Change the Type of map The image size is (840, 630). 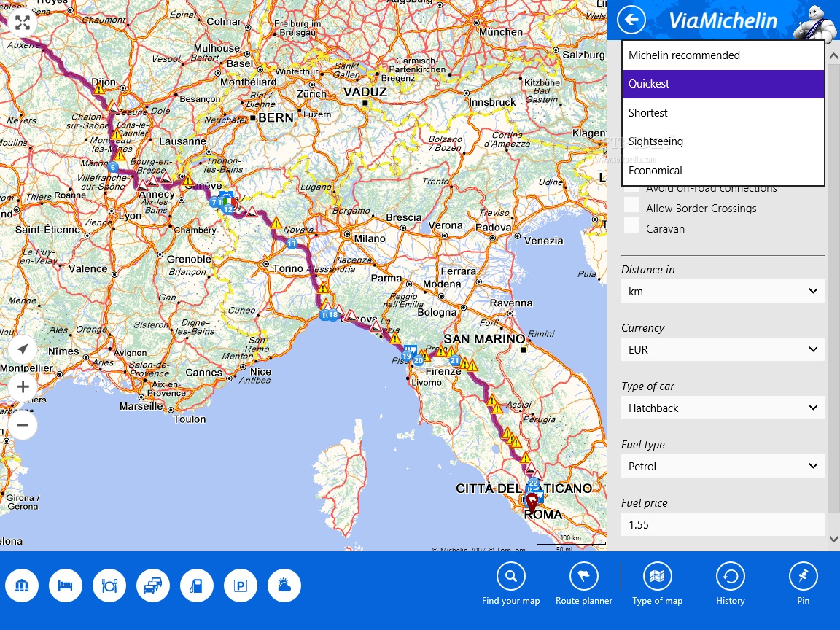click(657, 584)
